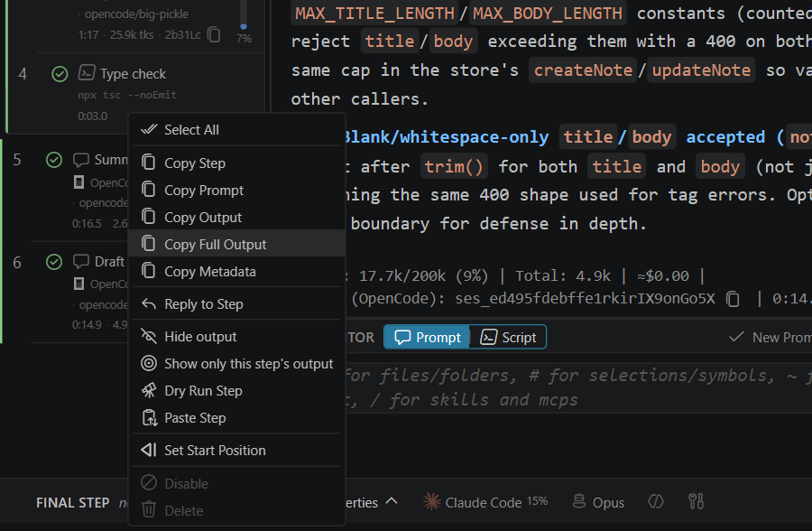Select Hide output in the context menu
The height and width of the screenshot is (531, 812).
[x=237, y=337]
